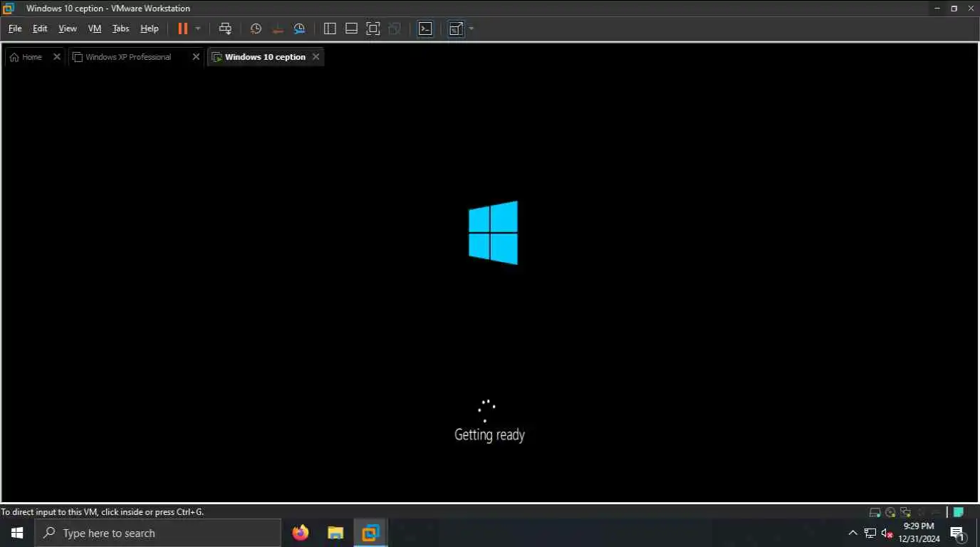Click the network adapter status icon
The image size is (980, 547).
point(905,512)
